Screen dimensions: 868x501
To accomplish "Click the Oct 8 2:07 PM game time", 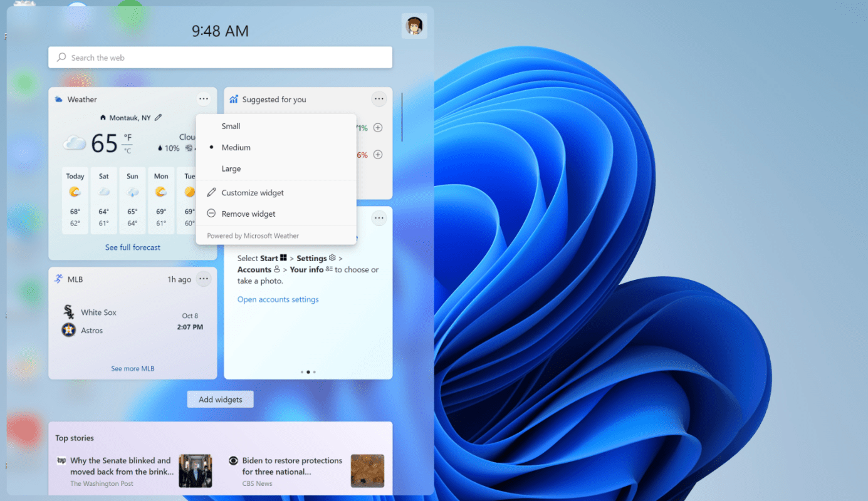I will tap(190, 321).
